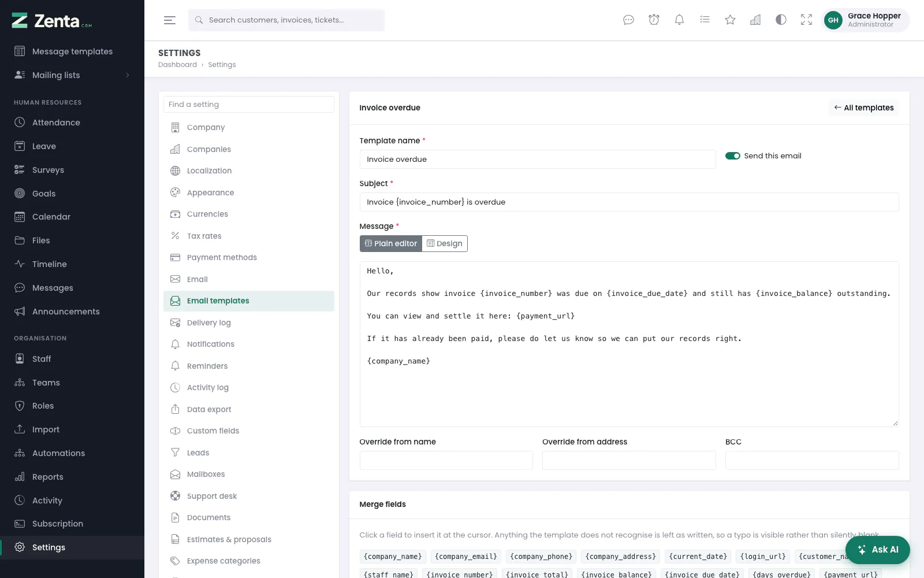This screenshot has width=924, height=578.
Task: Focus the Find a setting box
Action: pyautogui.click(x=249, y=105)
